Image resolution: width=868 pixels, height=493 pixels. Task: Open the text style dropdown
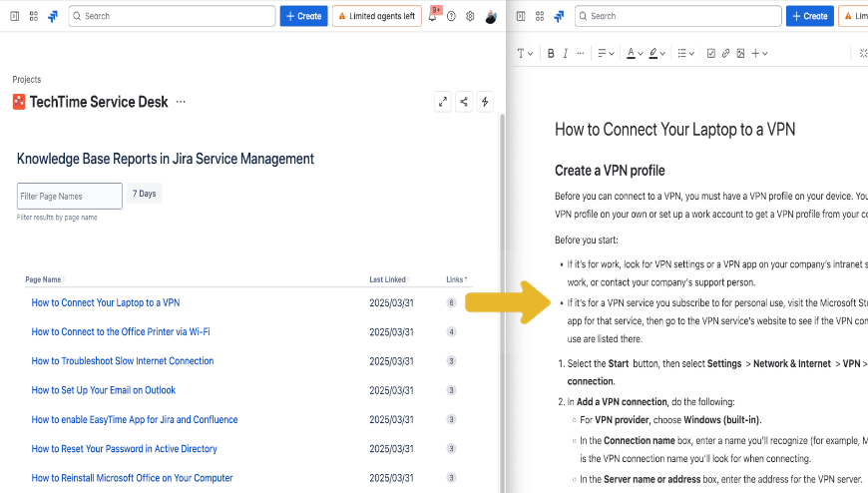(524, 53)
